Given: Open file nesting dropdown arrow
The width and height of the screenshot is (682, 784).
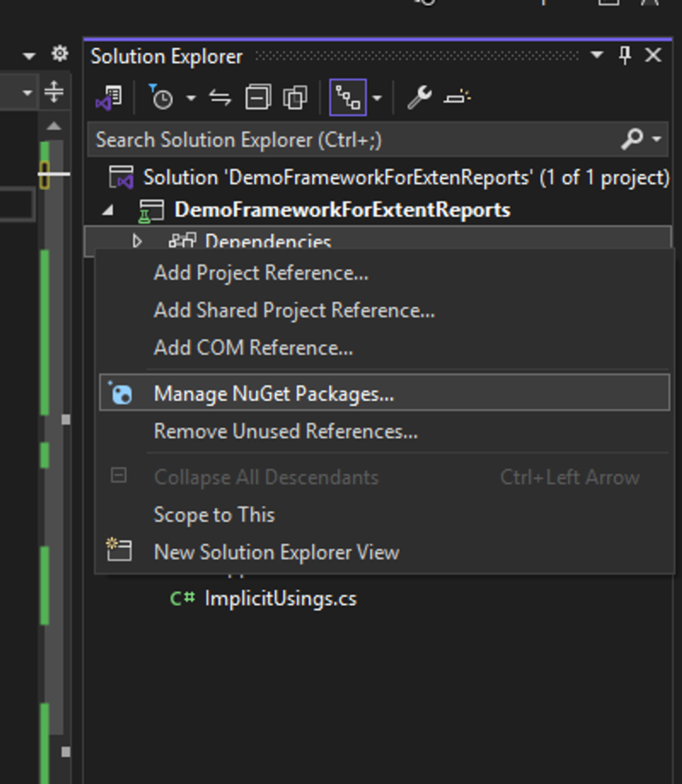Looking at the screenshot, I should tap(377, 98).
